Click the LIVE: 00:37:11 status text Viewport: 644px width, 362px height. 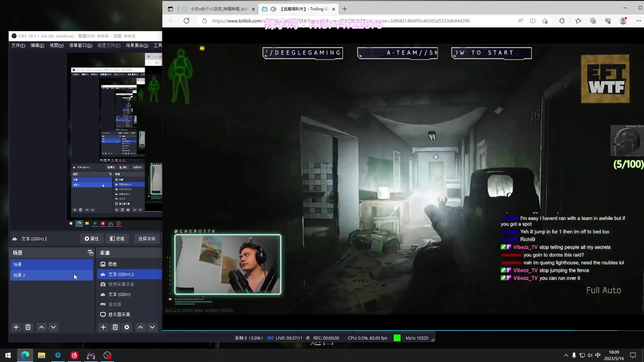tap(289, 338)
